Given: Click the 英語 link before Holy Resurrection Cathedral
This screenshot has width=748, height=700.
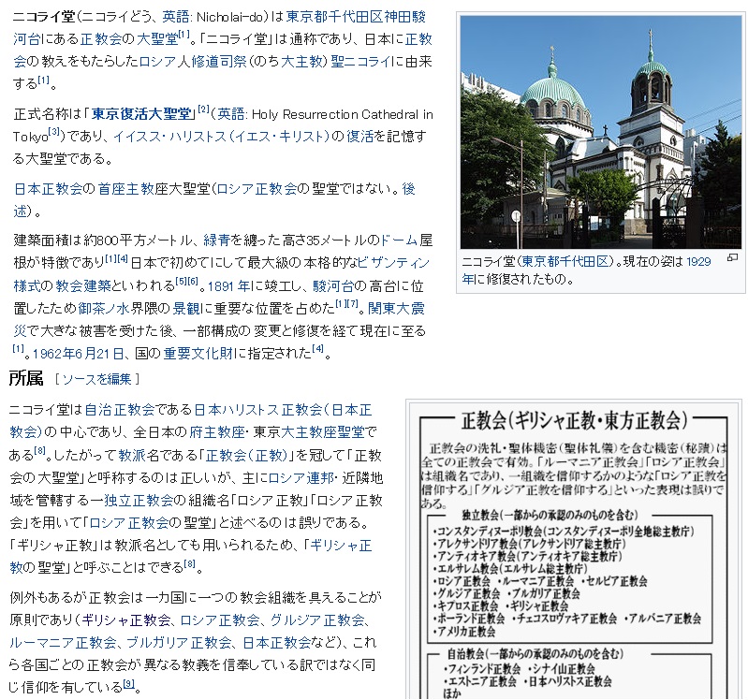Looking at the screenshot, I should tap(231, 114).
